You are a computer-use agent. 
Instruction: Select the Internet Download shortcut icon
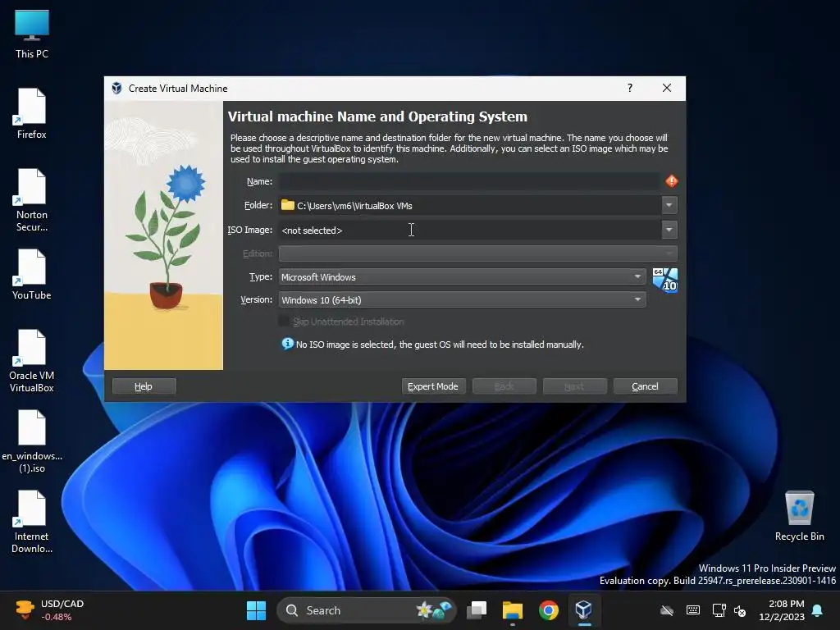(32, 521)
